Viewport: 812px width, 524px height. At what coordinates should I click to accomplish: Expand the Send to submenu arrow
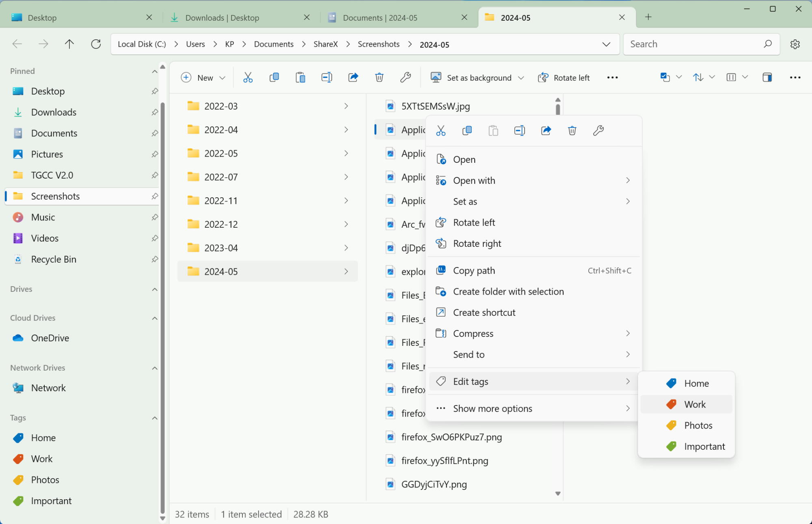pyautogui.click(x=627, y=354)
